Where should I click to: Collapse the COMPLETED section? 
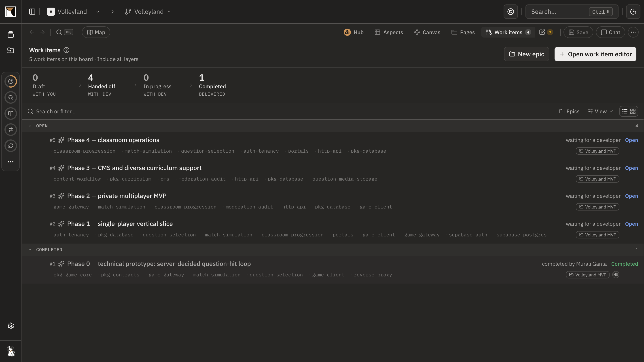30,250
